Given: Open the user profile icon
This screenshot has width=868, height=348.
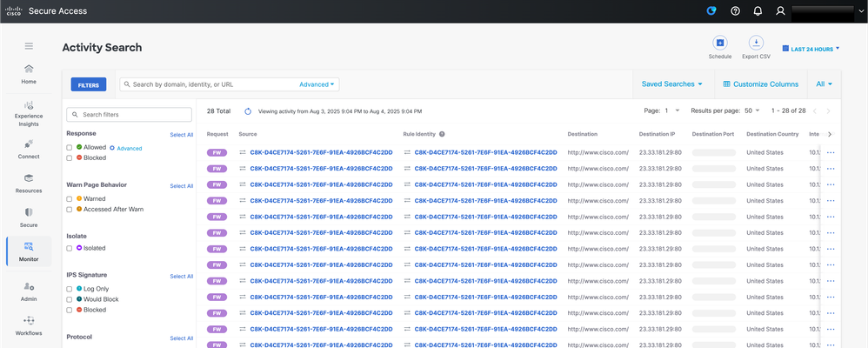Looking at the screenshot, I should coord(780,10).
